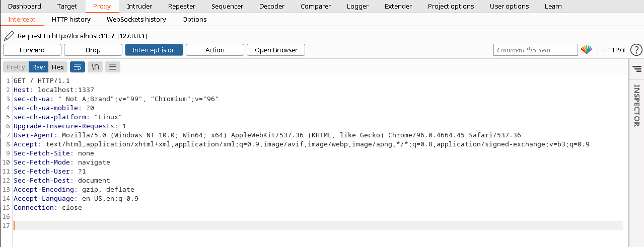
Task: Click the sec-ch-ua header line
Action: coord(116,99)
